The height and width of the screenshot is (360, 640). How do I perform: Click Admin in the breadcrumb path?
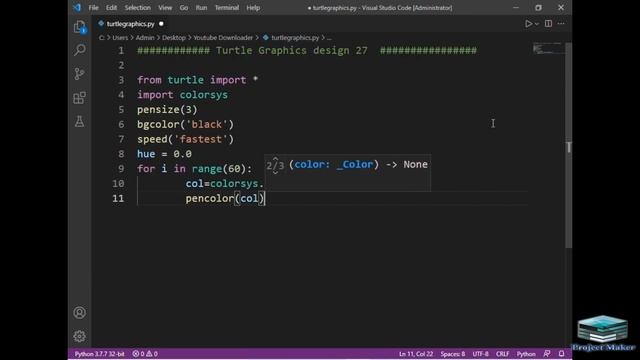(x=145, y=38)
